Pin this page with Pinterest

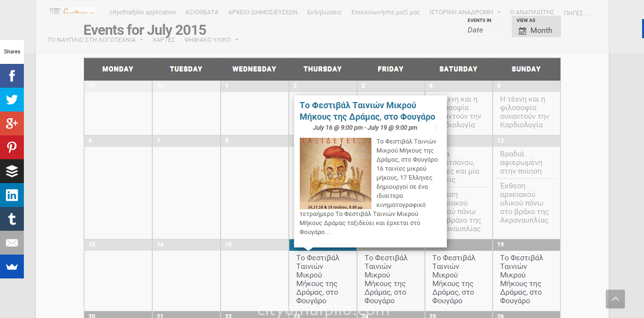pos(12,147)
